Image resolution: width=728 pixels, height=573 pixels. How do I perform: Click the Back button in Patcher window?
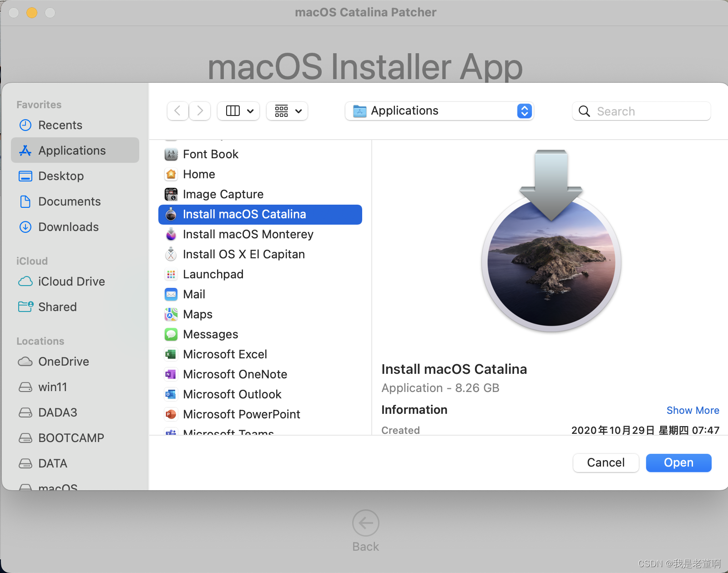366,530
